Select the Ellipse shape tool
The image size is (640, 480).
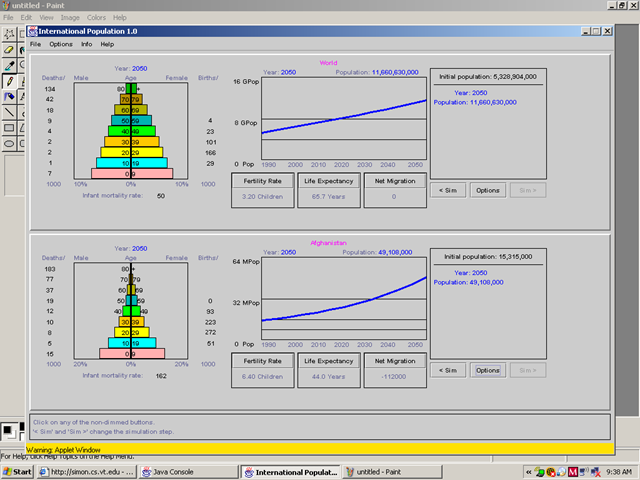tap(9, 143)
